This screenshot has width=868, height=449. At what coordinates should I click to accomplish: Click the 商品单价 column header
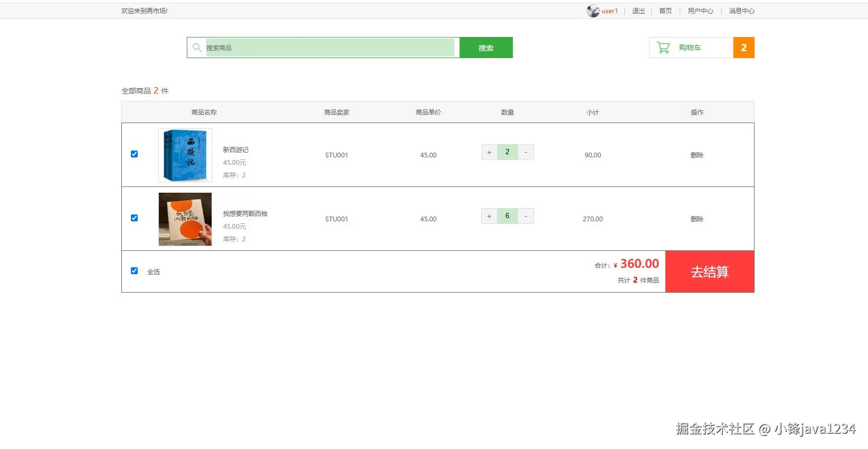pyautogui.click(x=428, y=113)
